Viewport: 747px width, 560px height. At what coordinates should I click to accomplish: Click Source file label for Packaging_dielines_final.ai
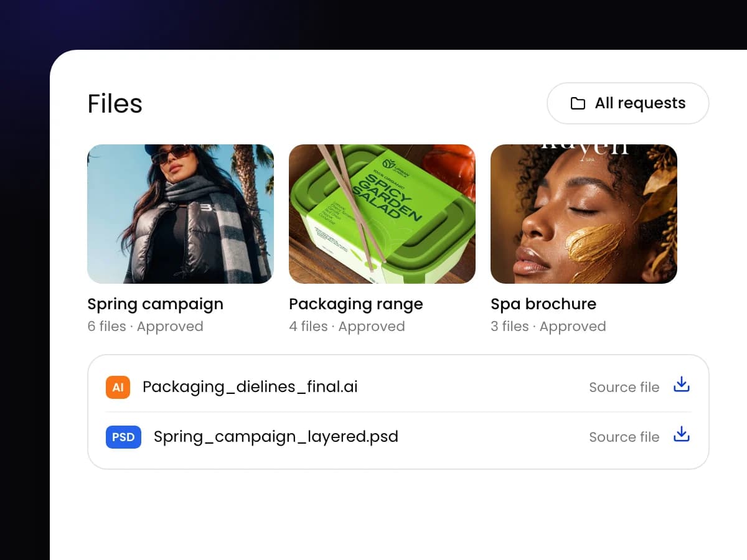pyautogui.click(x=624, y=387)
